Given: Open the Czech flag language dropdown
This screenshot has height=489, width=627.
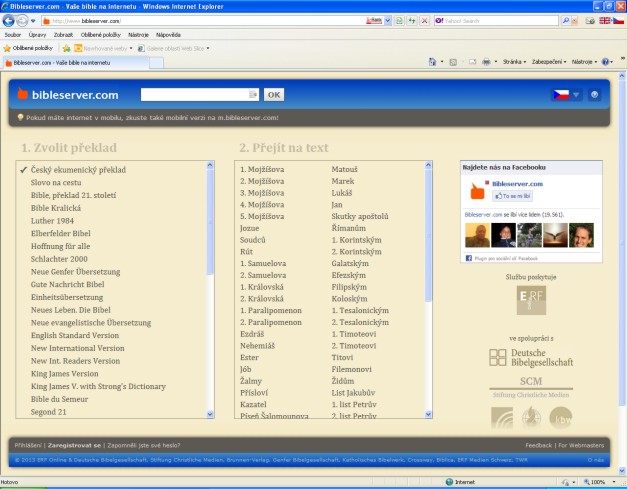Looking at the screenshot, I should tap(566, 95).
